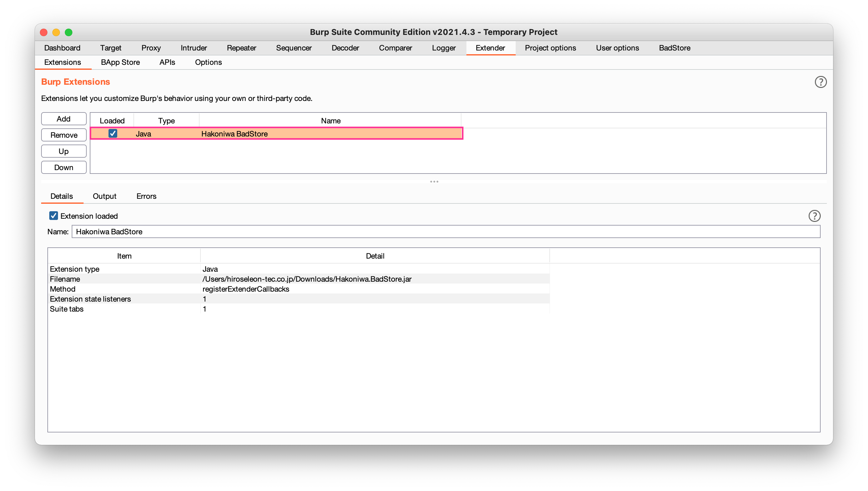Click the Add extension button
This screenshot has width=868, height=491.
tap(63, 119)
